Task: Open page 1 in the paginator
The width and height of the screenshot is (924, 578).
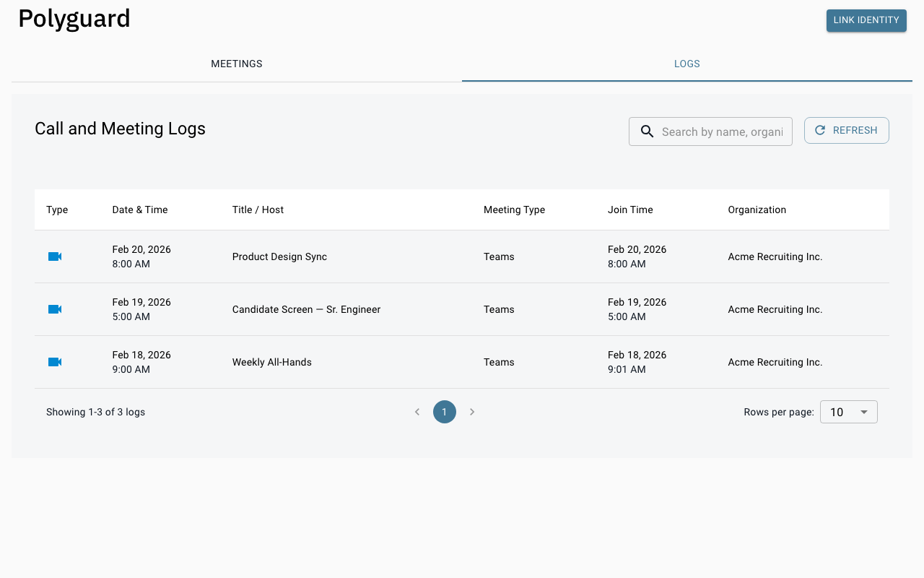Action: point(445,411)
